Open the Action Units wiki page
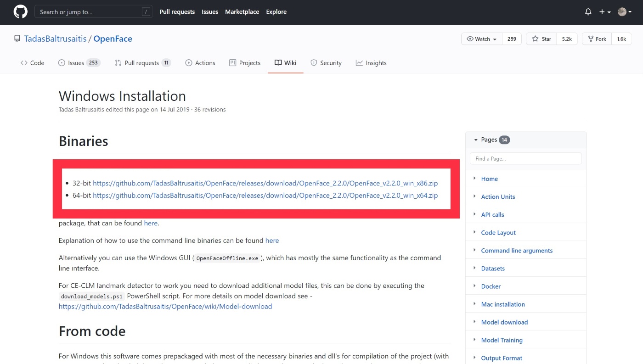 pyautogui.click(x=498, y=196)
